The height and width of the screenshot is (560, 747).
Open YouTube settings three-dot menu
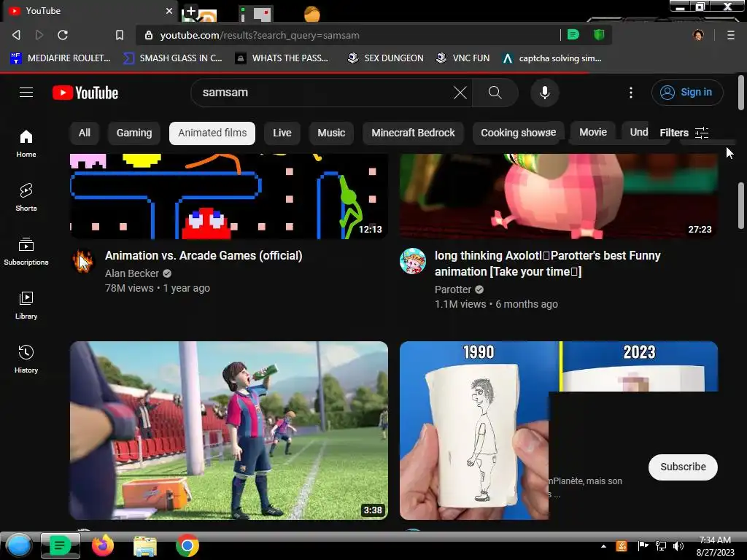pos(631,93)
